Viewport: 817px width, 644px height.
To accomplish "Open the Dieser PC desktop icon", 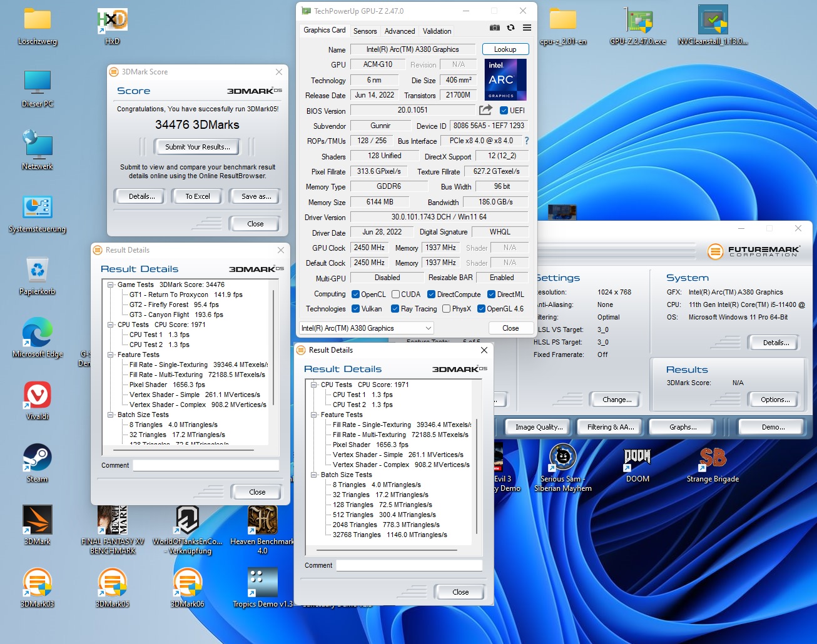I will point(38,88).
